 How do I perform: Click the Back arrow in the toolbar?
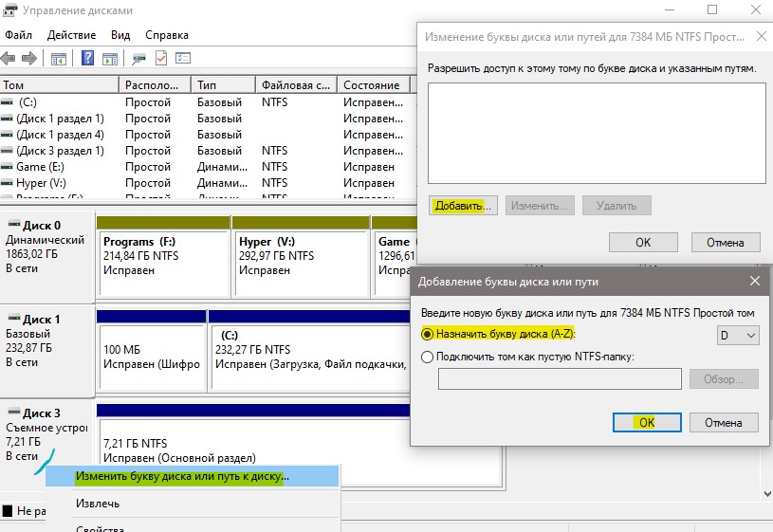[10, 59]
